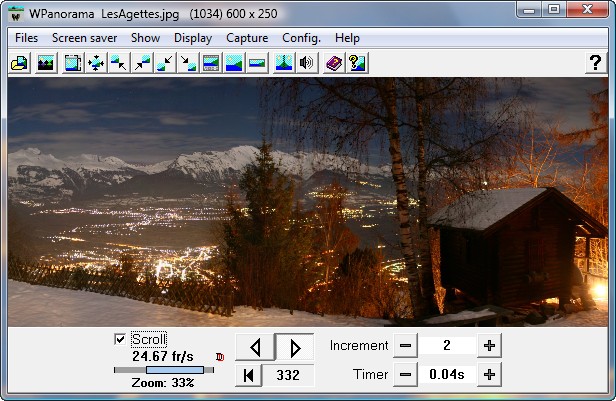
Task: Open the Config. menu
Action: pos(301,38)
